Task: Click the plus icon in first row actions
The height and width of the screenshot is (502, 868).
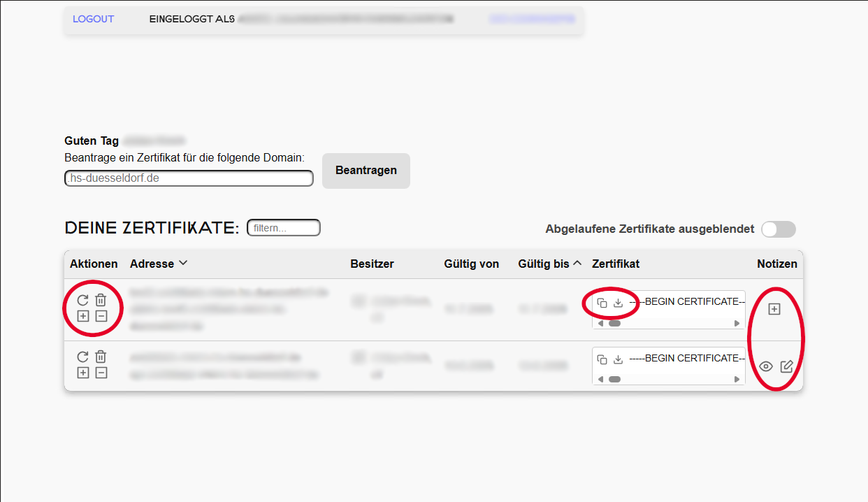Action: click(82, 316)
